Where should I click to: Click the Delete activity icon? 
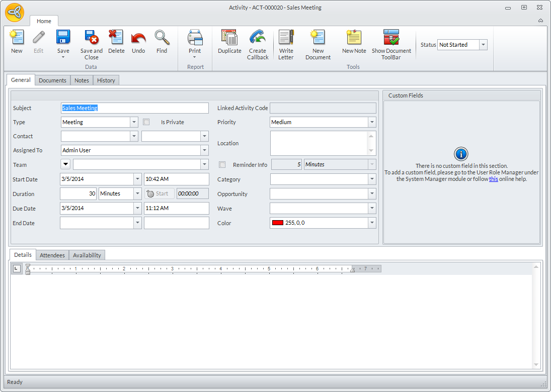[x=116, y=38]
